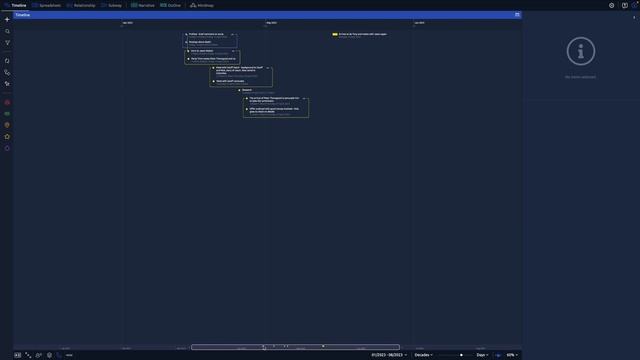Click the blue Timeline panel title bar
640x360 pixels.
click(x=267, y=15)
